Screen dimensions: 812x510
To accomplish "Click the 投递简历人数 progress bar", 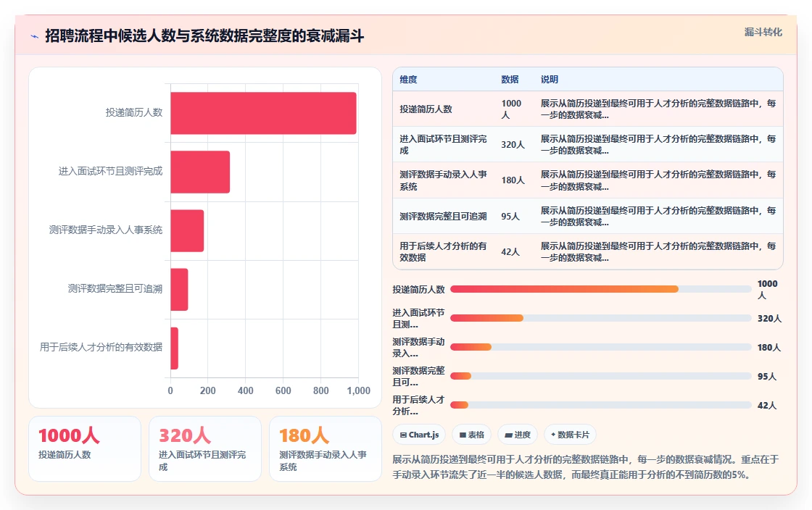I will tap(601, 289).
